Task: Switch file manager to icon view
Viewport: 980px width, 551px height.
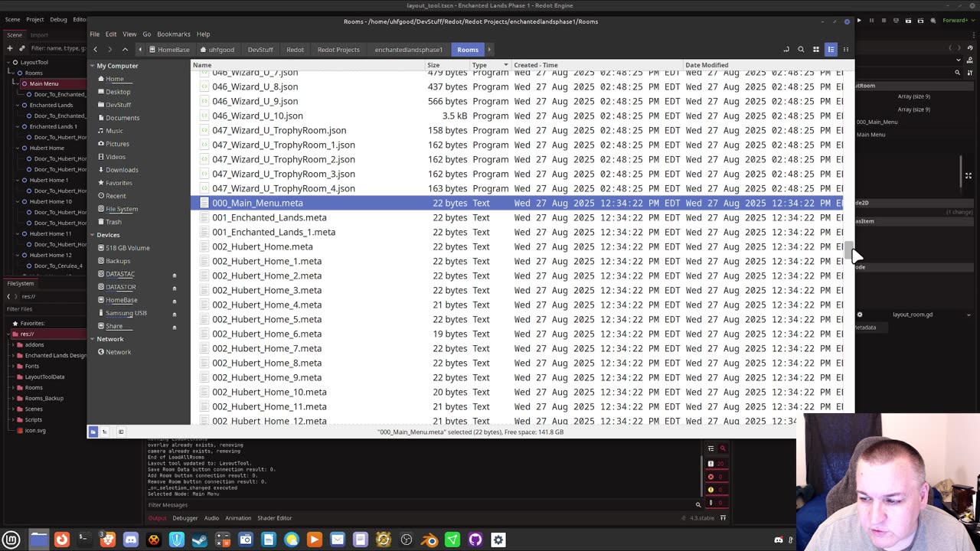Action: (x=816, y=50)
